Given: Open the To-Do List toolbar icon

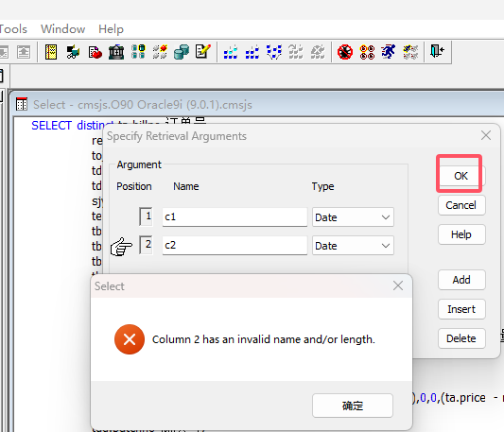Looking at the screenshot, I should (51, 52).
